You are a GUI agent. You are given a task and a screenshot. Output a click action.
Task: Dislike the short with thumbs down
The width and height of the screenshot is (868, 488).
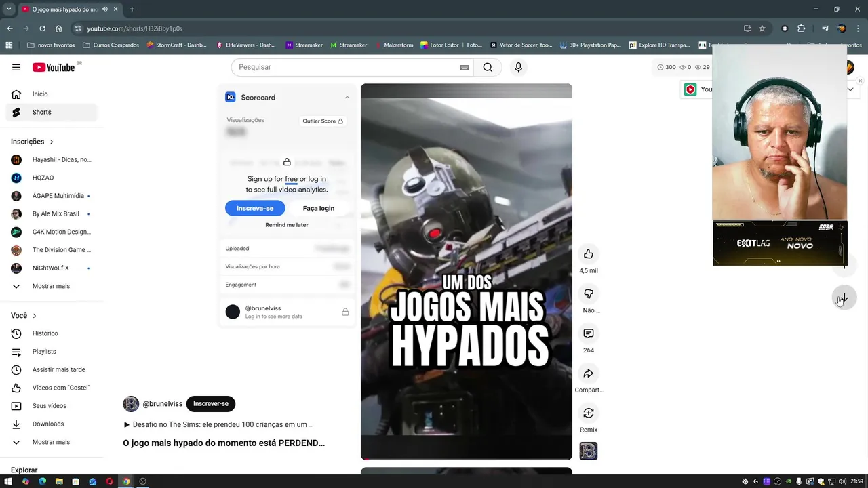pyautogui.click(x=589, y=294)
